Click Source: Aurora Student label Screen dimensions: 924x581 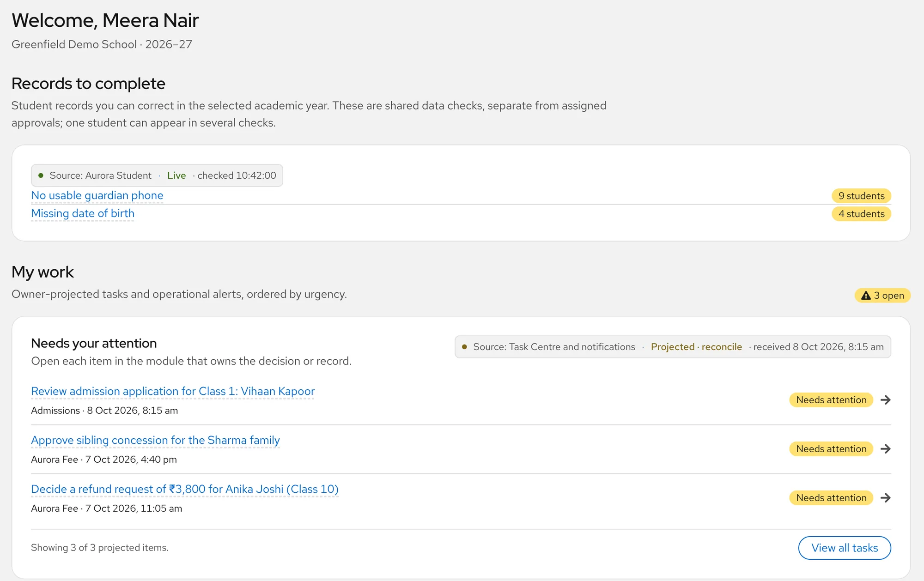pyautogui.click(x=100, y=176)
